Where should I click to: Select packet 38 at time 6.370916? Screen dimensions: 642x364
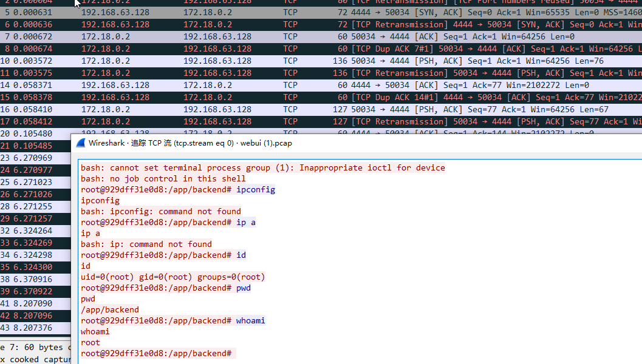[x=35, y=279]
